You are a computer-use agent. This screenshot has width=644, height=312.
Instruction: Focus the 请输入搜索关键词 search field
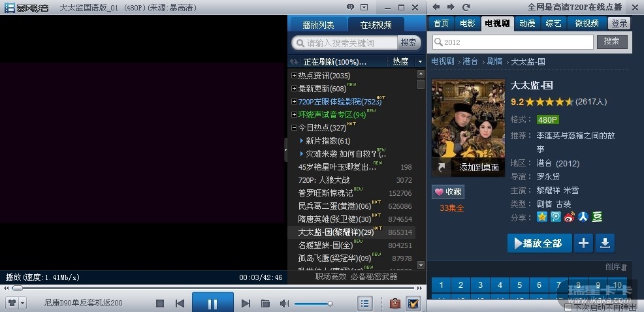(x=344, y=42)
